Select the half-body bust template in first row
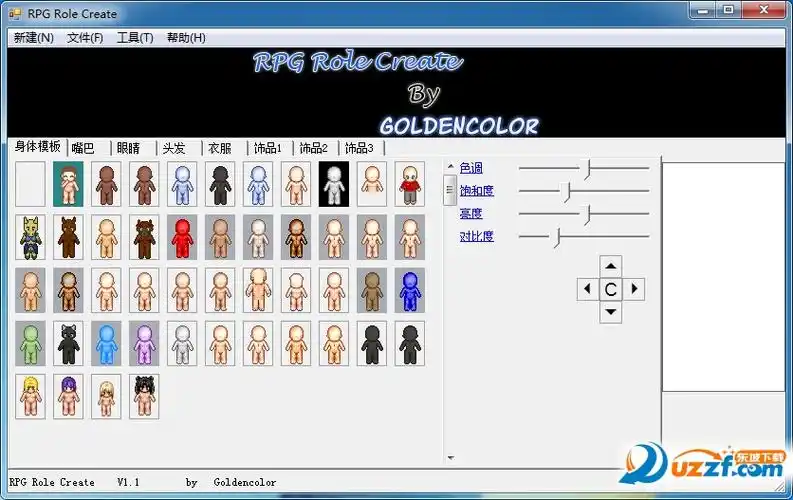This screenshot has height=500, width=793. coord(372,184)
